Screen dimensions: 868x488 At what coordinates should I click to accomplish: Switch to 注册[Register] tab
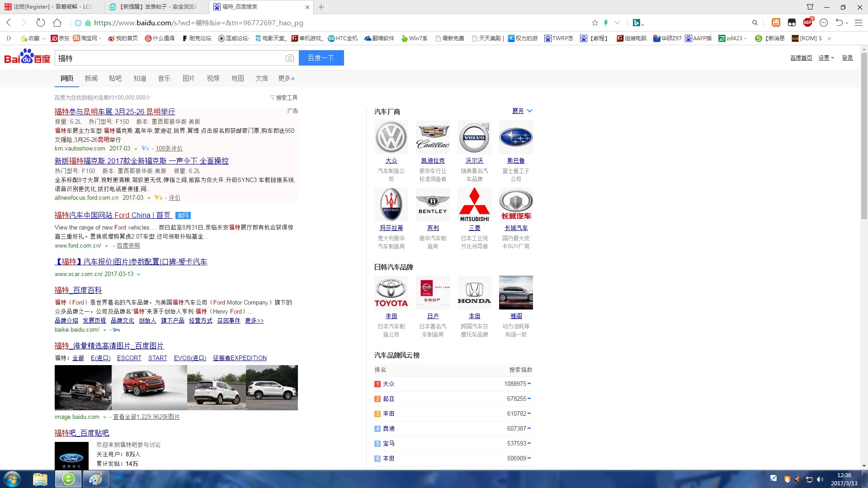[x=52, y=7]
